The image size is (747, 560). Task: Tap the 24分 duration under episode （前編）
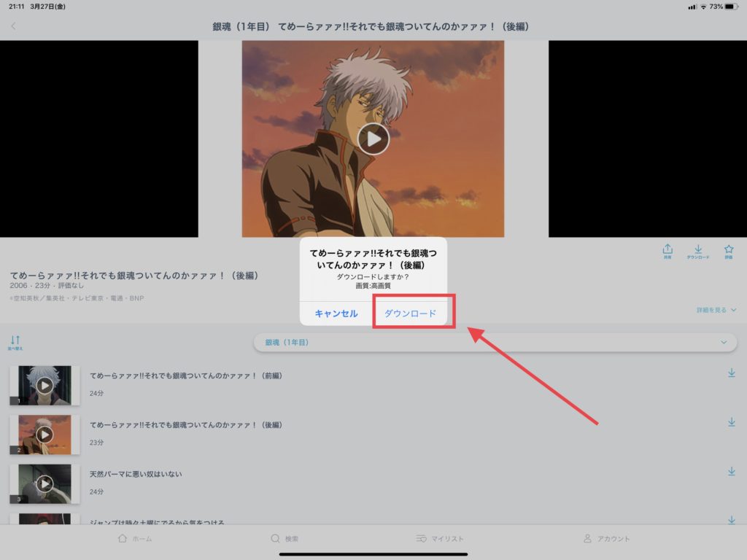tap(96, 393)
